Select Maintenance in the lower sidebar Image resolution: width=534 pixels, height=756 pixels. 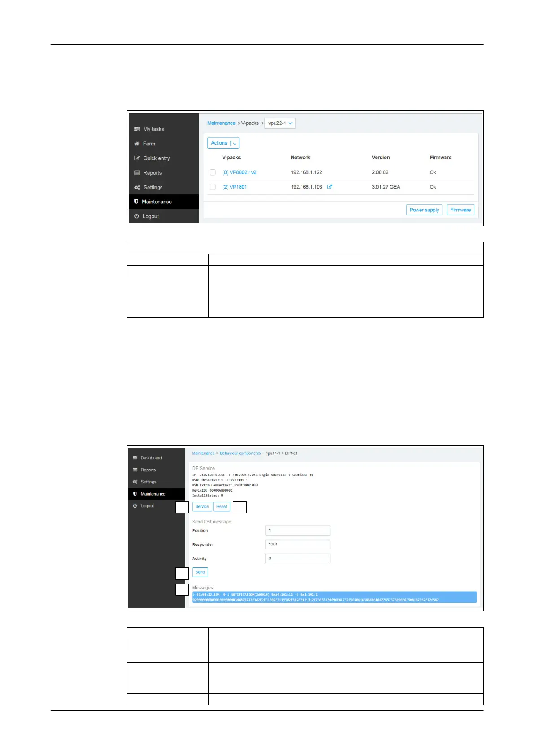tap(153, 494)
